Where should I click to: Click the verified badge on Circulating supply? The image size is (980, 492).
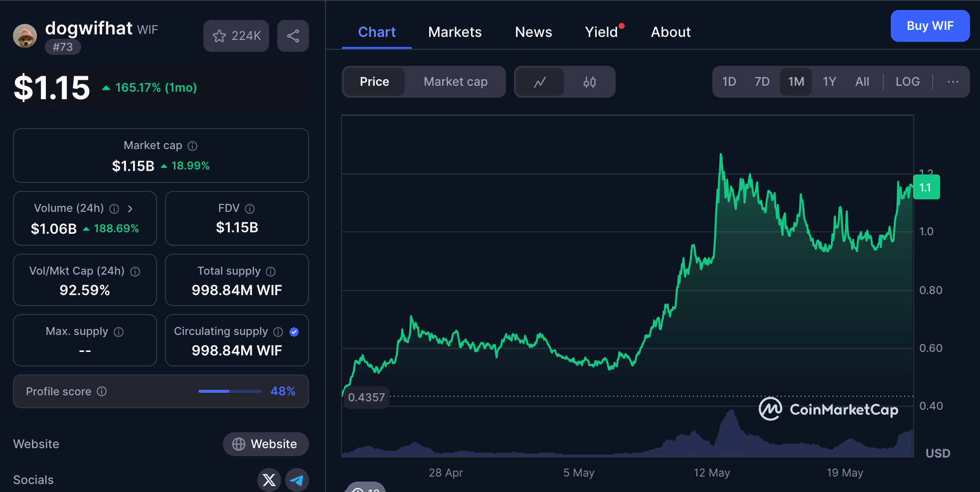click(294, 331)
